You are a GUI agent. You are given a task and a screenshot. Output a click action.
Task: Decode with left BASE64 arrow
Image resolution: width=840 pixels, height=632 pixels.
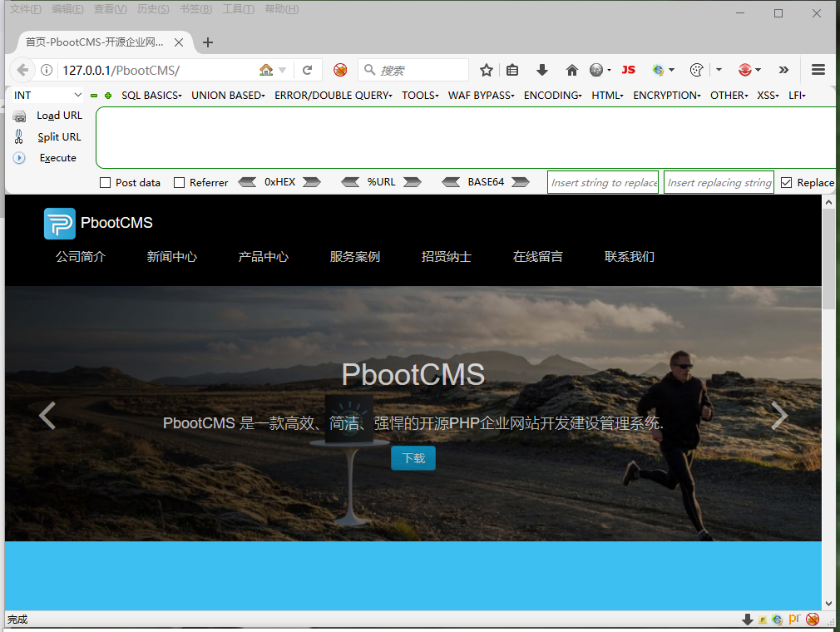tap(451, 182)
